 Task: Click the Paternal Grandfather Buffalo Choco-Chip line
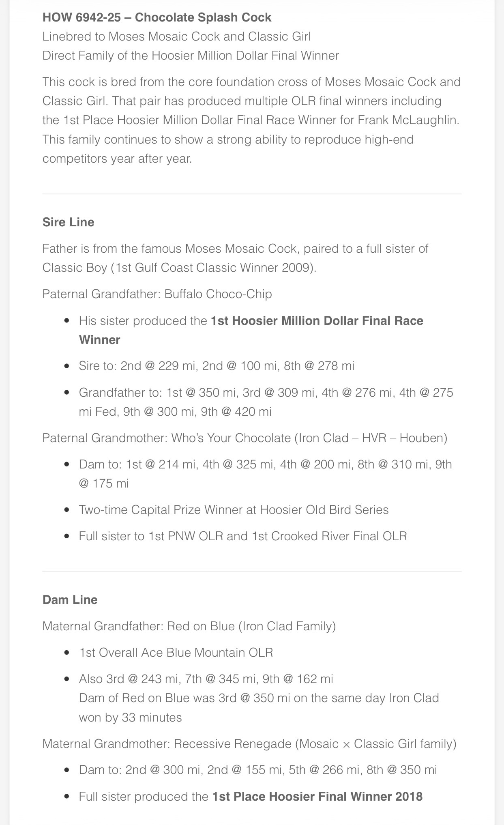coord(157,294)
